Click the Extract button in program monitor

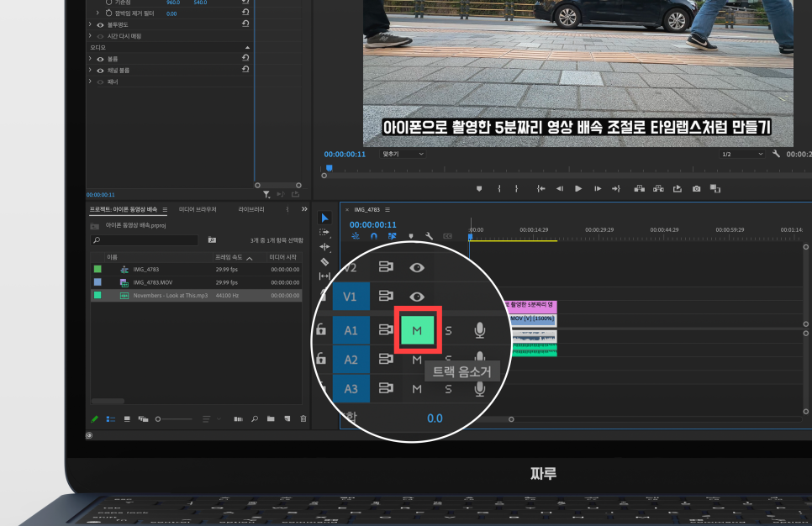(x=659, y=189)
